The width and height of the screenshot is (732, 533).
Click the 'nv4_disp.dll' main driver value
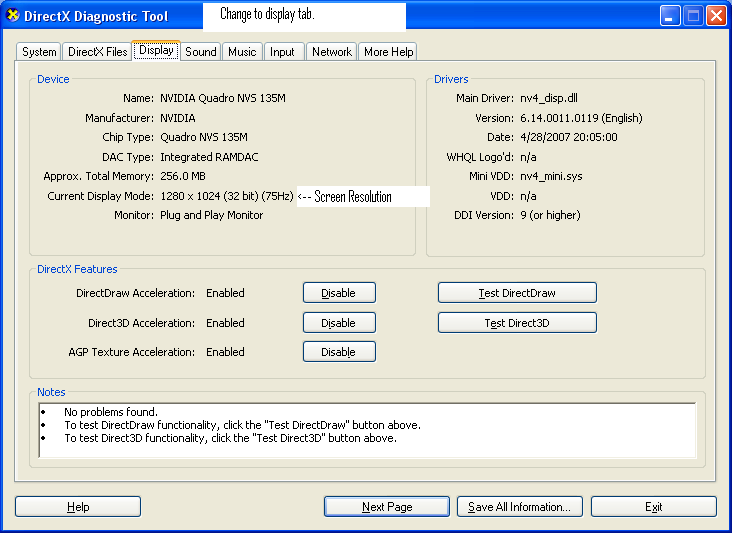point(549,98)
